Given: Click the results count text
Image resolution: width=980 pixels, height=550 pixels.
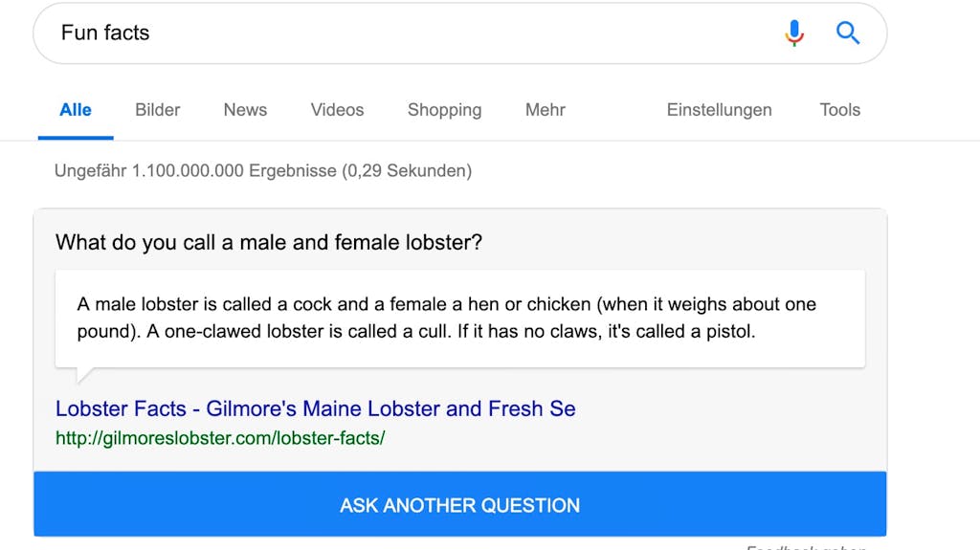Looking at the screenshot, I should pos(263,170).
